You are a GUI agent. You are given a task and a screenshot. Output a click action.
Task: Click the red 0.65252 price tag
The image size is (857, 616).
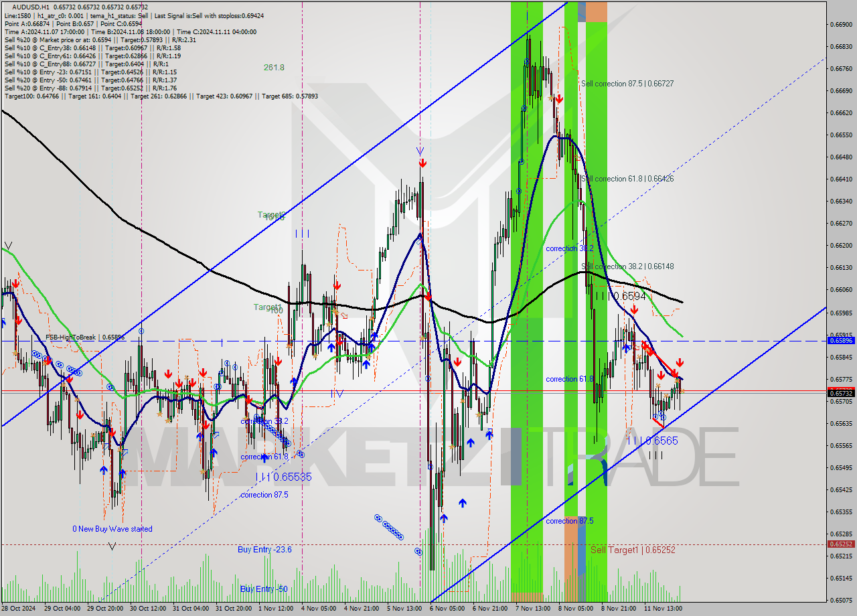(x=841, y=544)
